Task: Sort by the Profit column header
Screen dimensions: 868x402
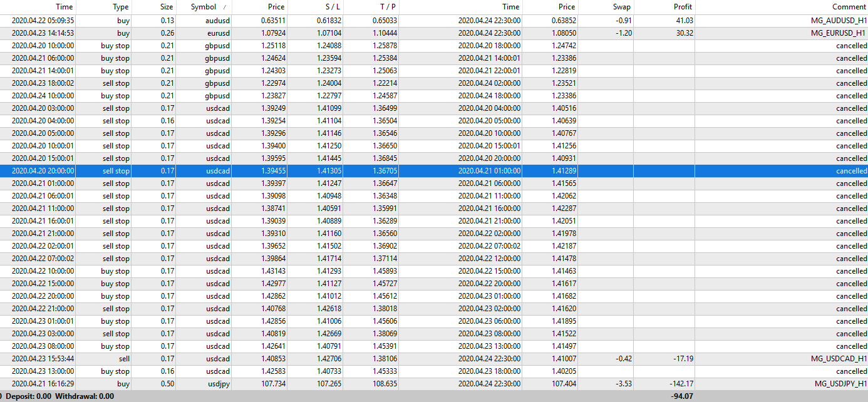Action: tap(683, 7)
